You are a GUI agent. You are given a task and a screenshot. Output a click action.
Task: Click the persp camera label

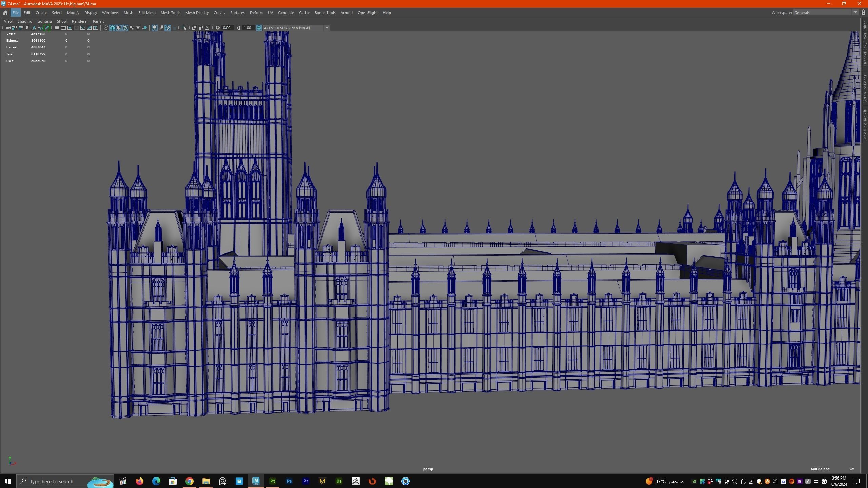[x=428, y=469]
